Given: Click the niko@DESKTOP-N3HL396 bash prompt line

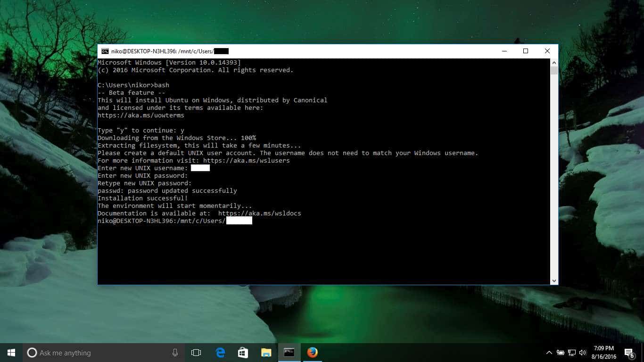Looking at the screenshot, I should pyautogui.click(x=175, y=221).
